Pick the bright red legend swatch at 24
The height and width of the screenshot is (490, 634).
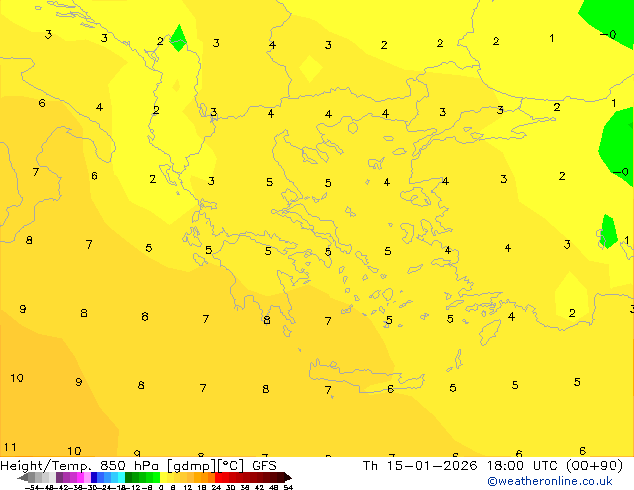coord(218,477)
